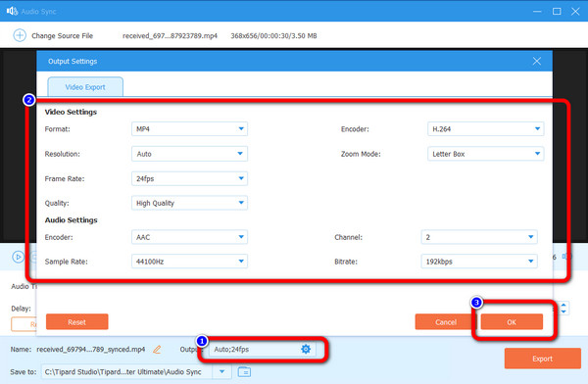Expand the Save to path dropdown arrow
Screen dimensions: 588x384
(222, 371)
